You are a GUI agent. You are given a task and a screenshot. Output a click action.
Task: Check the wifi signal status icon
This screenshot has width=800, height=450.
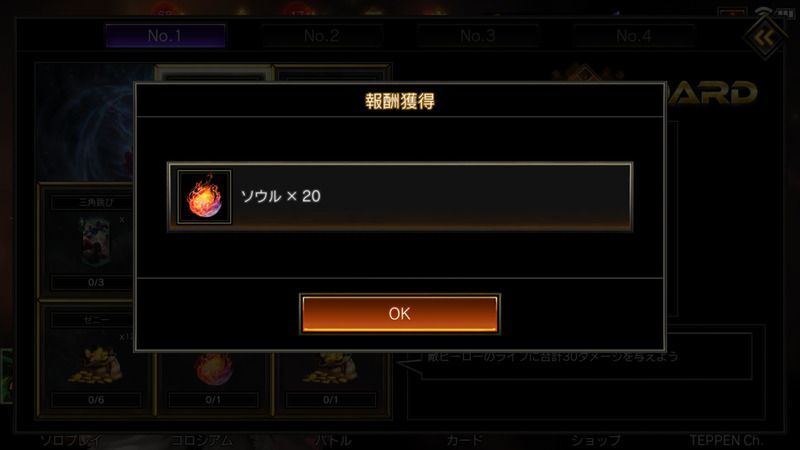[x=763, y=12]
